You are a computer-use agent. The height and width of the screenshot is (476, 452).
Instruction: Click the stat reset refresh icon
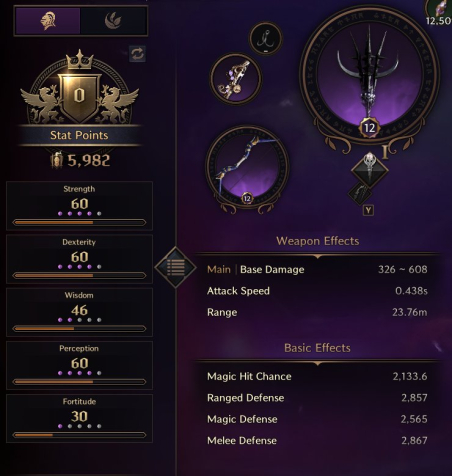pyautogui.click(x=137, y=54)
